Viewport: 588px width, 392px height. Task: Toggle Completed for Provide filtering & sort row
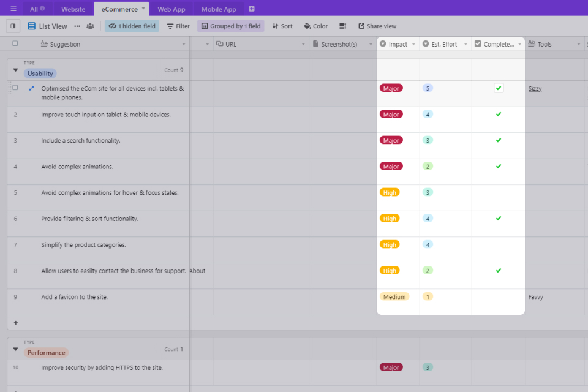[x=499, y=218]
